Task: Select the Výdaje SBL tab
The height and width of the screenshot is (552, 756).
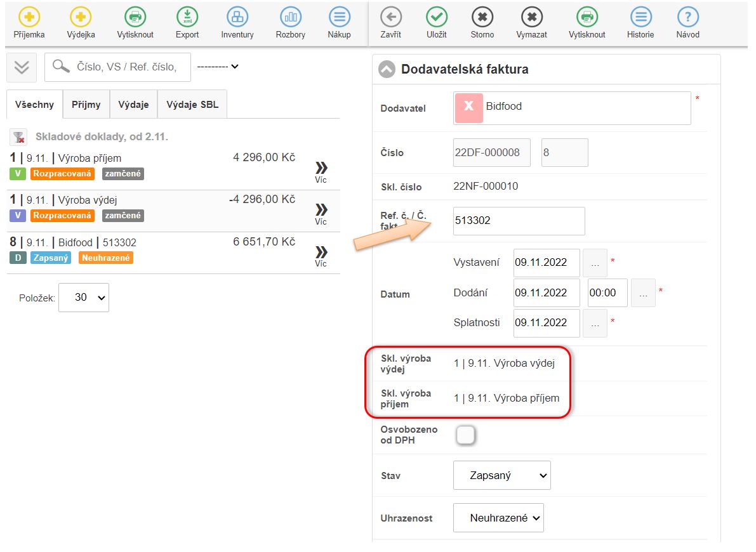Action: [192, 105]
